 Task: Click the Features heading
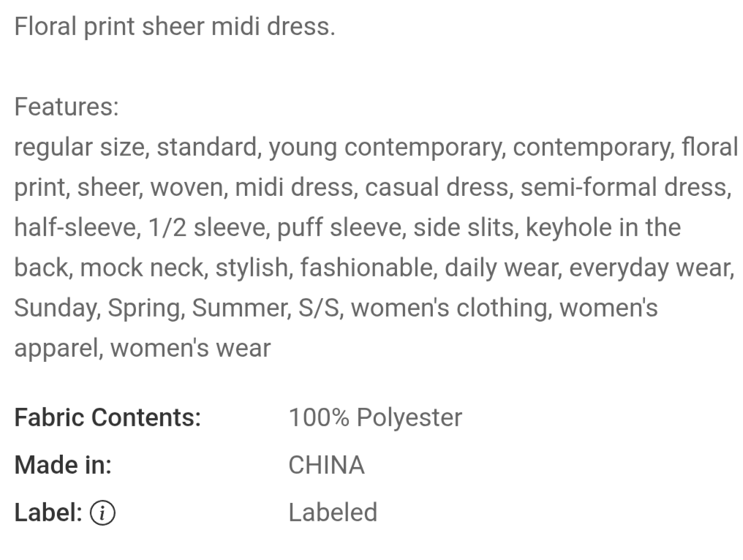pyautogui.click(x=67, y=107)
